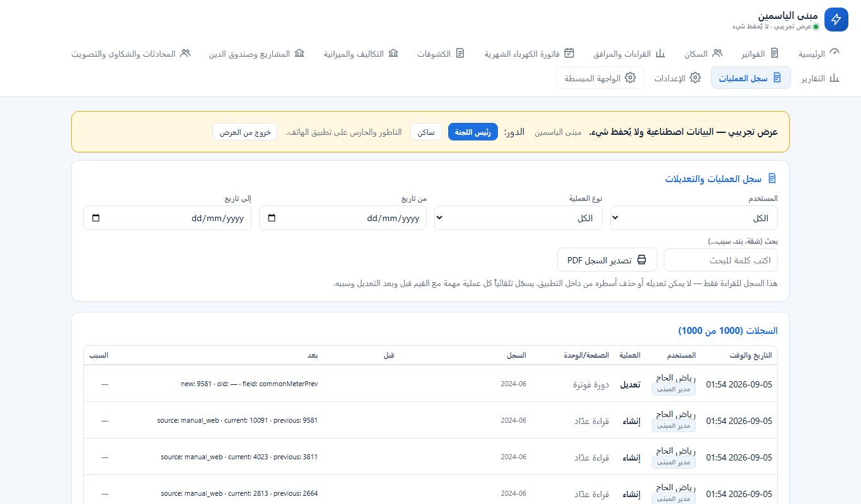This screenshot has width=861, height=504.
Task: Open the calendar picker for من تاريخ
Action: 272,218
